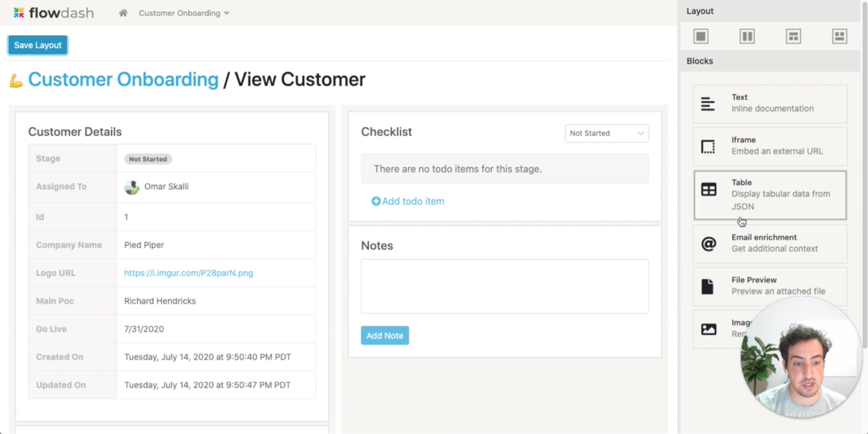Click the Add Note button
Screen dimensions: 868x434
pos(384,335)
